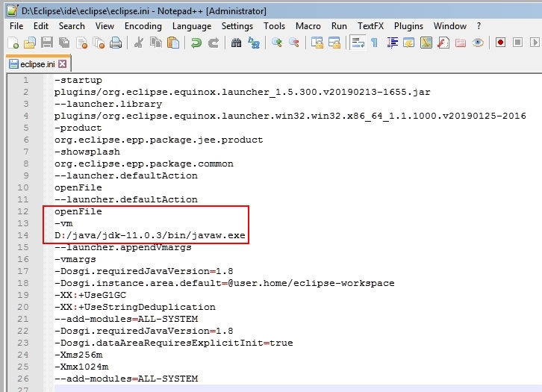Open Find with the binoculars icon
The height and width of the screenshot is (392, 542).
(237, 43)
